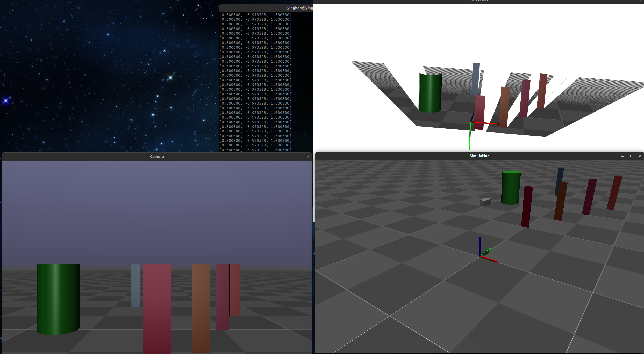Viewport: 644px width, 354px height.
Task: Minimize the Camera window
Action: pyautogui.click(x=299, y=157)
